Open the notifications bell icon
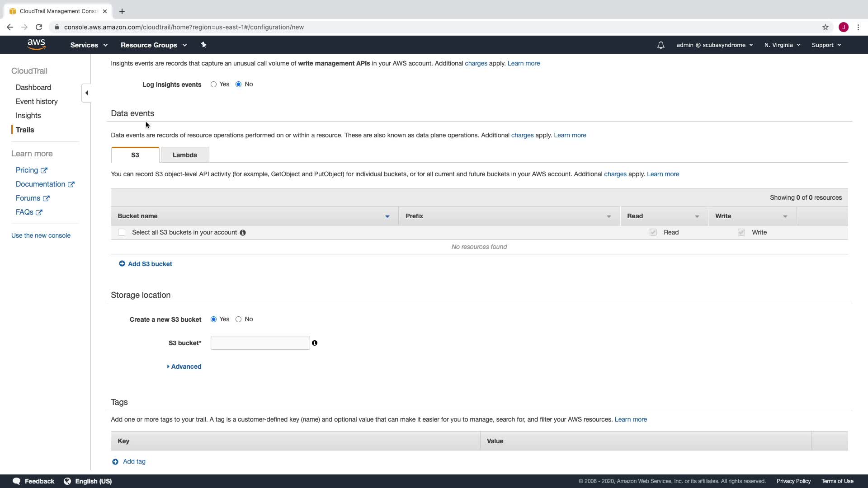 click(x=660, y=45)
